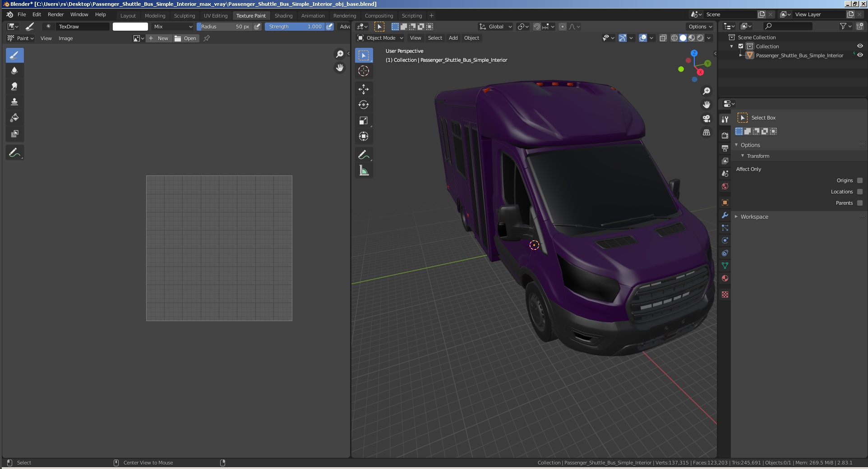The image size is (868, 469).
Task: Open the Render properties tab
Action: 725,135
